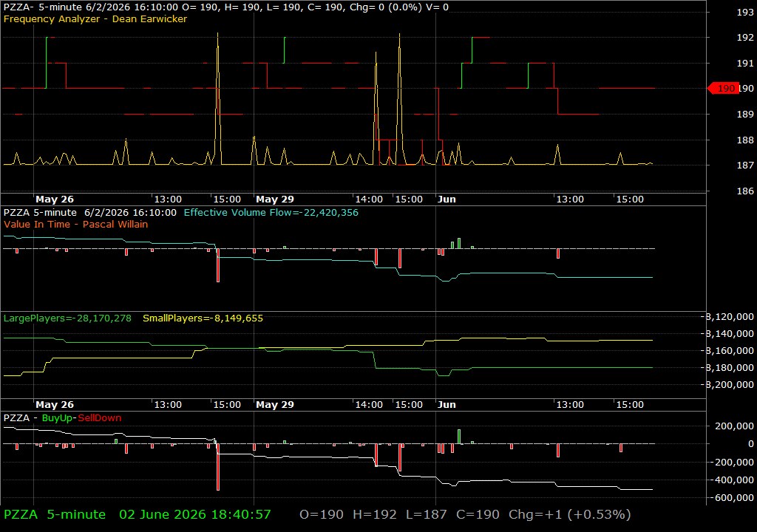Click the Chg=+1 (+0.53%) status bar value
Screen dimensions: 757x532
point(570,514)
